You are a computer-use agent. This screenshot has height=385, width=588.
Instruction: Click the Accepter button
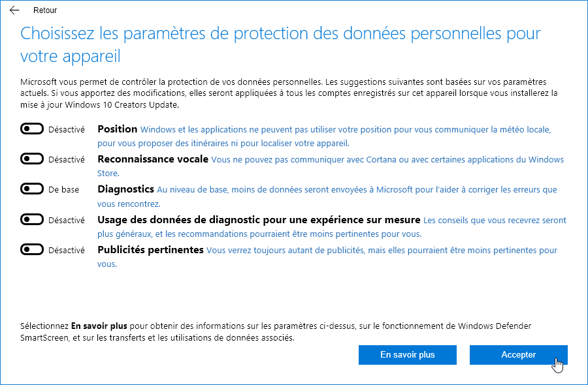click(x=519, y=355)
